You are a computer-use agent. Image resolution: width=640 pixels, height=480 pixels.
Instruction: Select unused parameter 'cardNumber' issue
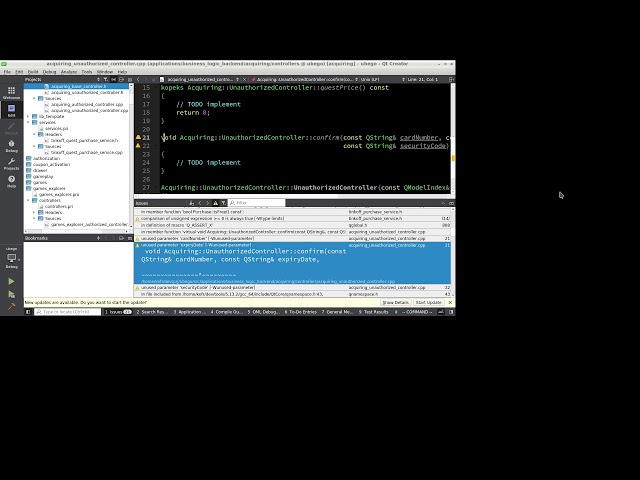[x=292, y=238]
